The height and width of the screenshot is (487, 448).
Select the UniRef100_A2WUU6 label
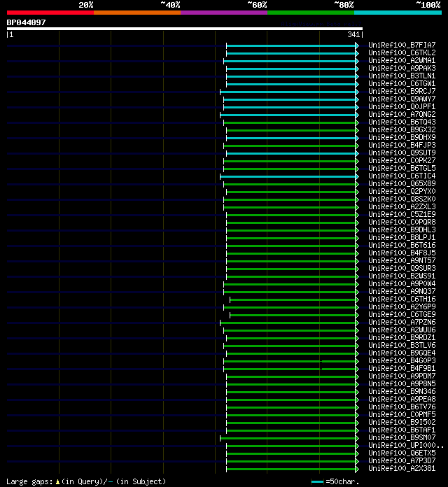tap(402, 330)
